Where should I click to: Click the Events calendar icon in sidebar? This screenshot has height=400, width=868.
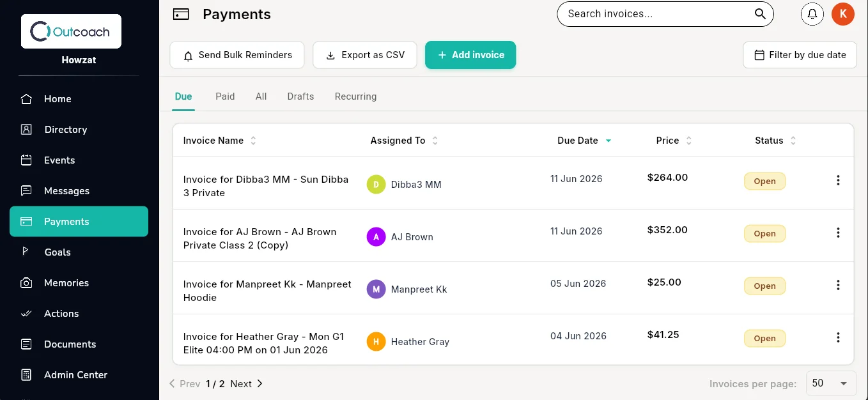[x=26, y=160]
